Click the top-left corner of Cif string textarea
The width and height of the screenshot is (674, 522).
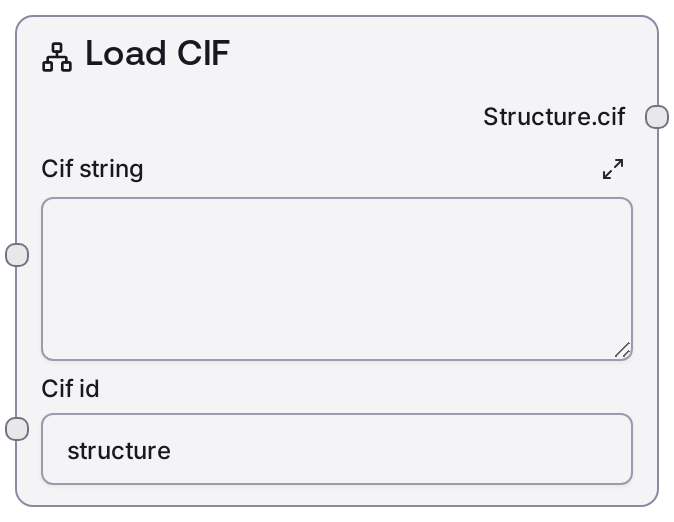tap(52, 208)
